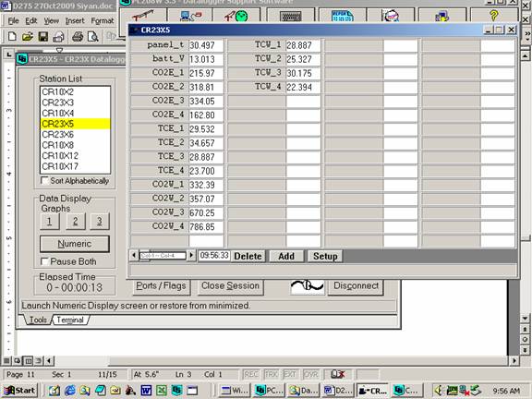Screen dimensions: 532x399
Task: Open Help question mark icon in PC208W
Action: coord(493,16)
